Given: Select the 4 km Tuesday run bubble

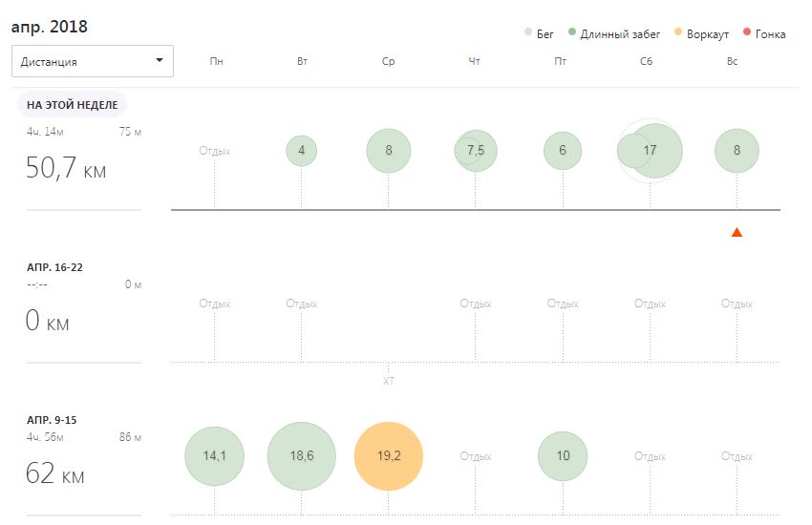Looking at the screenshot, I should pos(301,151).
